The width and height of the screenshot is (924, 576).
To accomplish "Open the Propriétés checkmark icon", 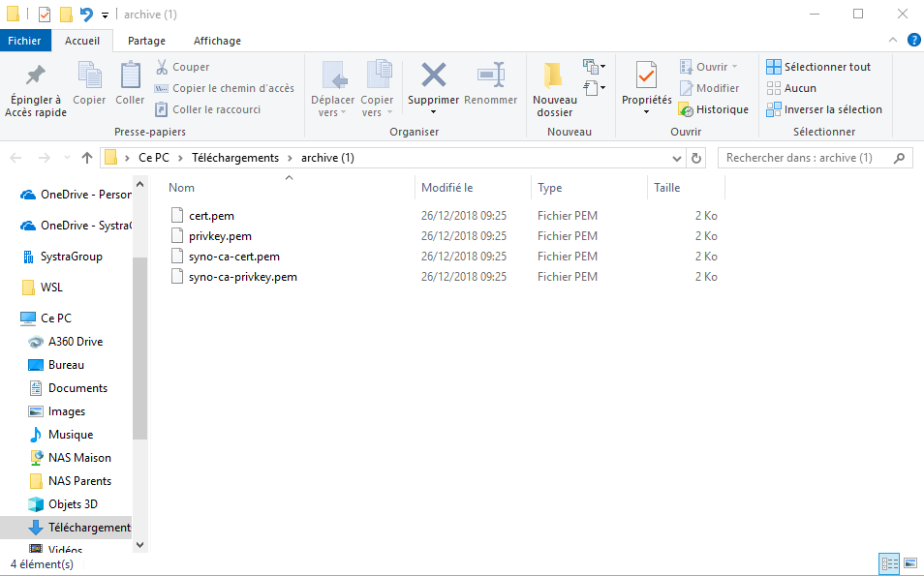I will tap(646, 76).
